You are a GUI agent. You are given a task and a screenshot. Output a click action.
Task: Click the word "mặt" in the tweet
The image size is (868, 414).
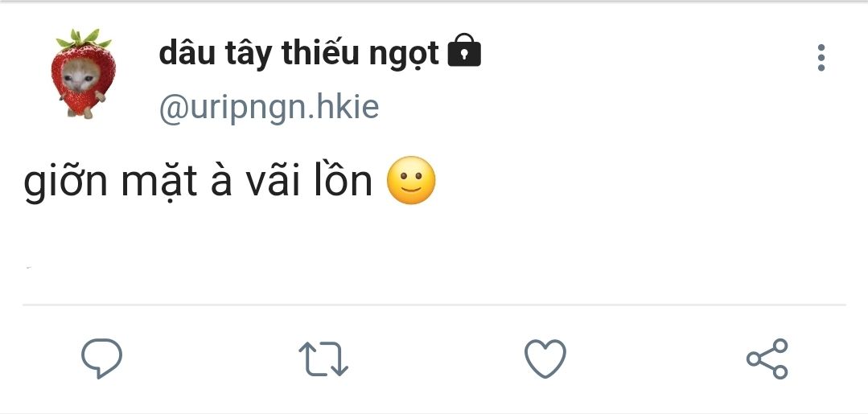point(158,183)
